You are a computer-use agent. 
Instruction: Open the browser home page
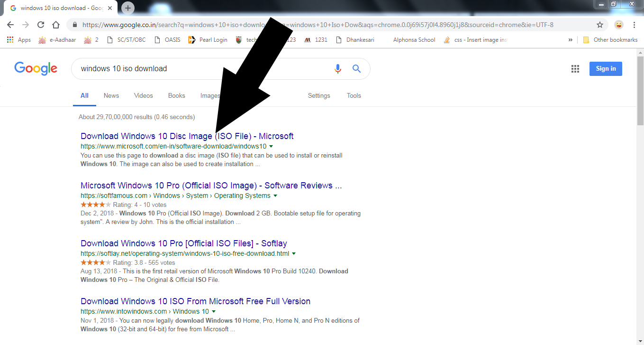56,25
